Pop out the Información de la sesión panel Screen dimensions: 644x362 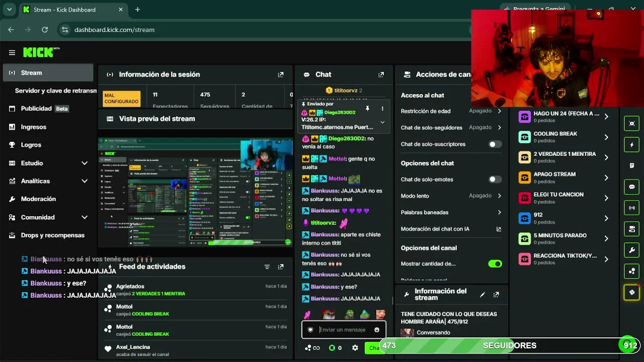pos(281,74)
